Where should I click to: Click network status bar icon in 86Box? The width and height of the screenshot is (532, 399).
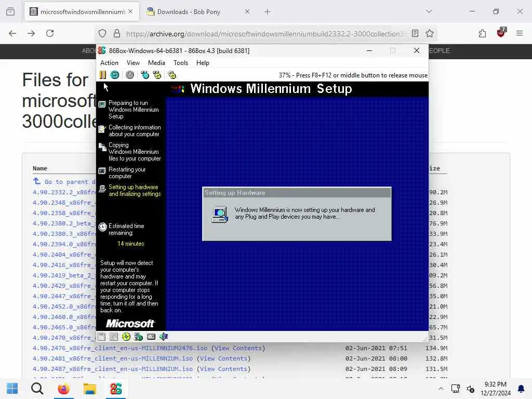pyautogui.click(x=138, y=337)
